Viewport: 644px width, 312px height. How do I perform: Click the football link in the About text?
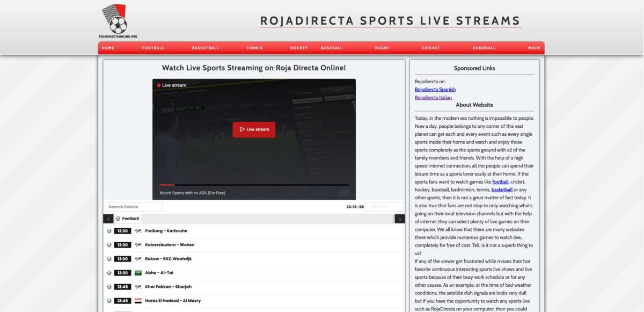[500, 182]
